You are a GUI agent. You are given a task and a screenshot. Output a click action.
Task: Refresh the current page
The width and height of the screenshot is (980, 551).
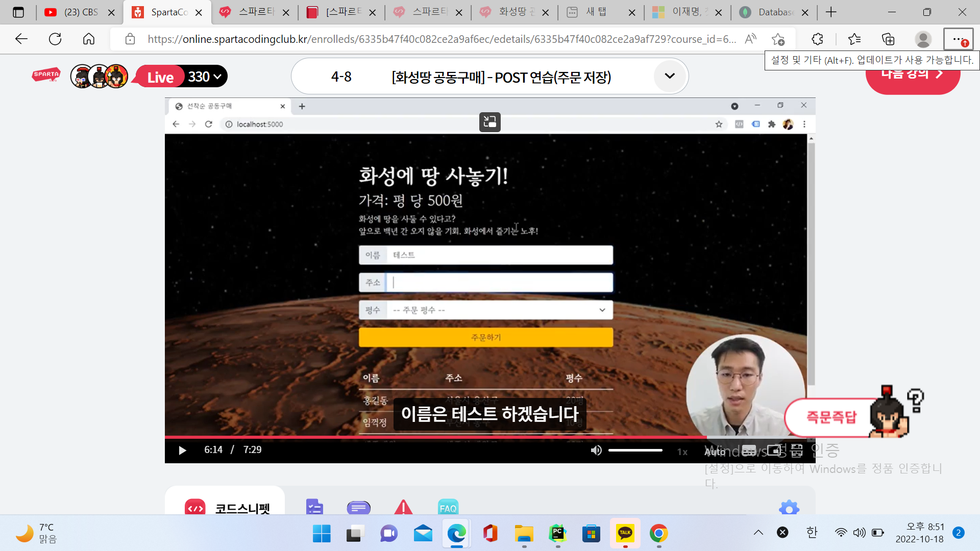55,39
